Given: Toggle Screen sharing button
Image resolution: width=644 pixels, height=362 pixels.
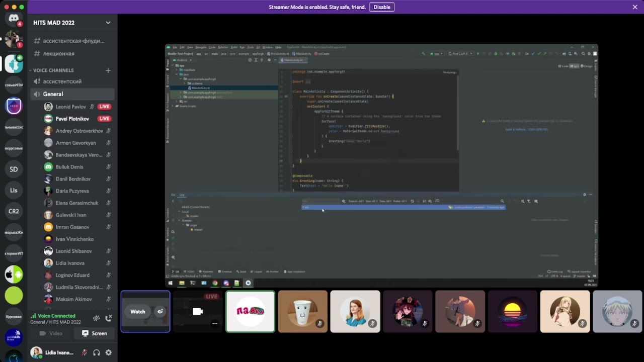Looking at the screenshot, I should pos(94,333).
